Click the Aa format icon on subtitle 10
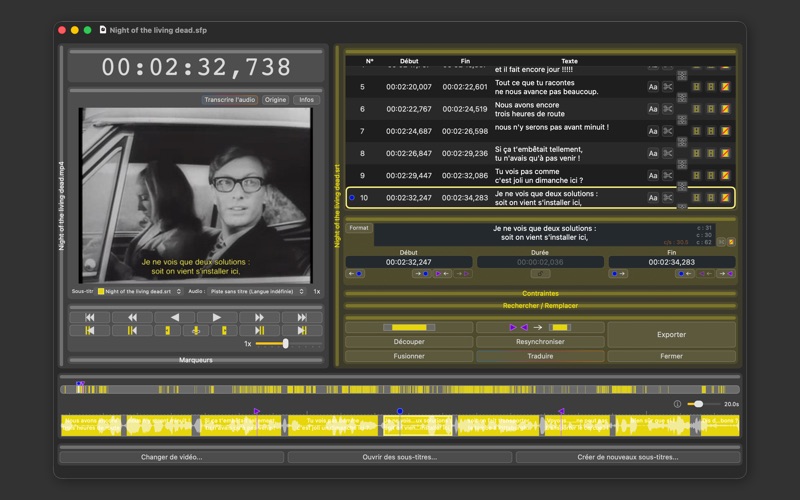The height and width of the screenshot is (500, 800). pos(653,198)
